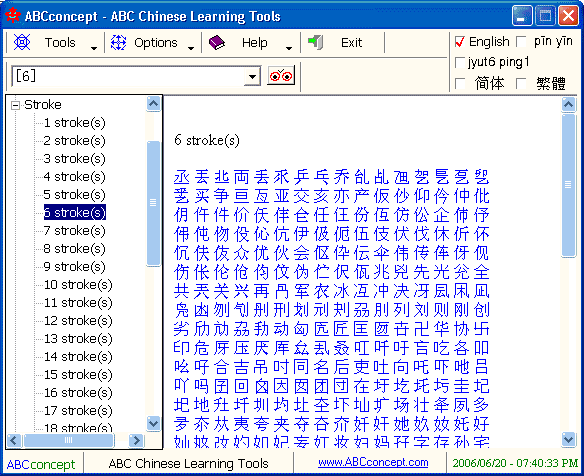Image resolution: width=584 pixels, height=476 pixels.
Task: Click the character 印 in the list
Action: tap(182, 348)
